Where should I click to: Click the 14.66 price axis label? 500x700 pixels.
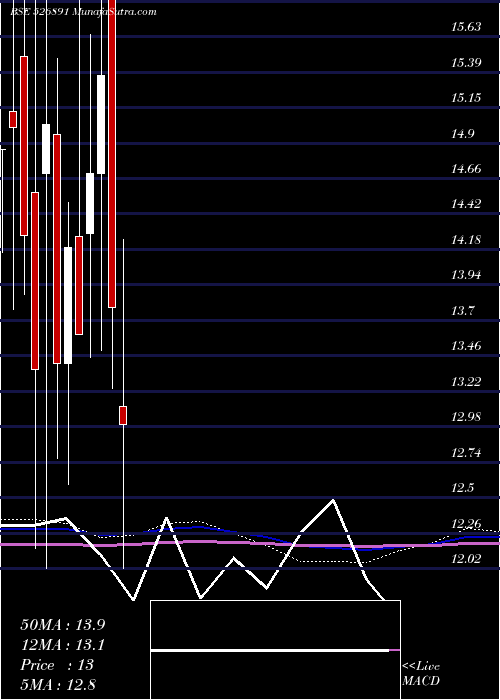466,169
